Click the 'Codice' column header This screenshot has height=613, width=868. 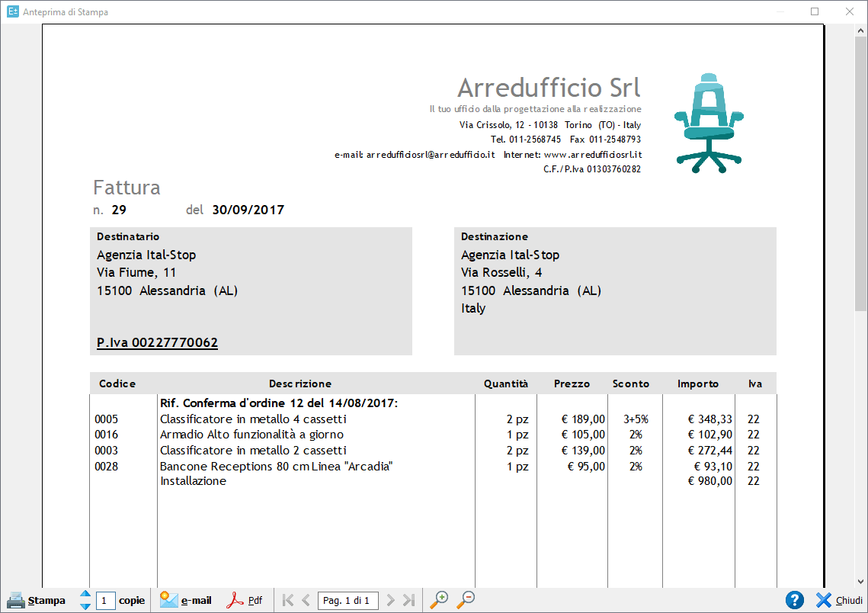point(117,384)
